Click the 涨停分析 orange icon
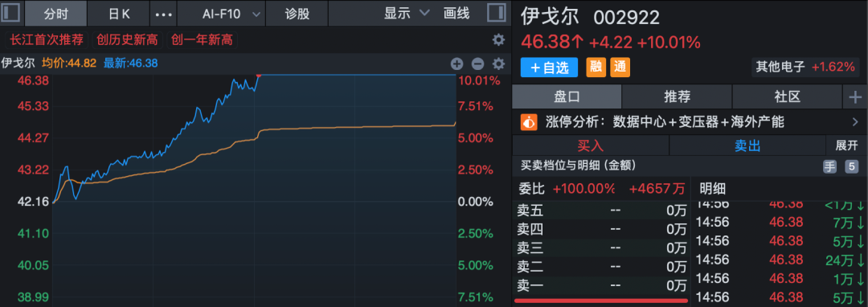 point(529,121)
